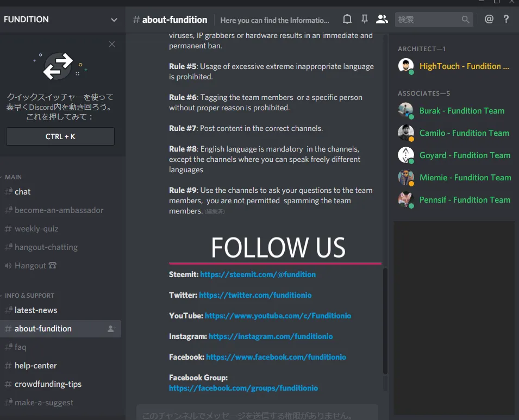This screenshot has height=420, width=519.
Task: Select HighTouch - Fundition member name
Action: pos(464,66)
